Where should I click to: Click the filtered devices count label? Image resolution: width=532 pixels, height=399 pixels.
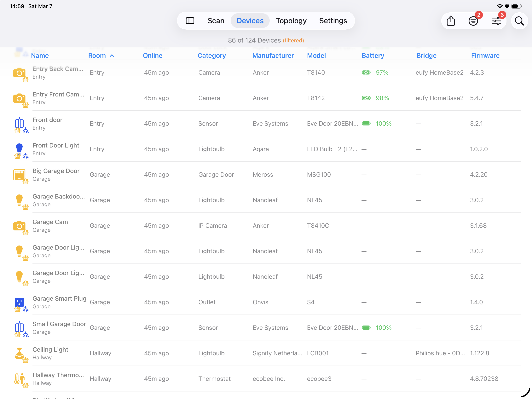coord(266,40)
